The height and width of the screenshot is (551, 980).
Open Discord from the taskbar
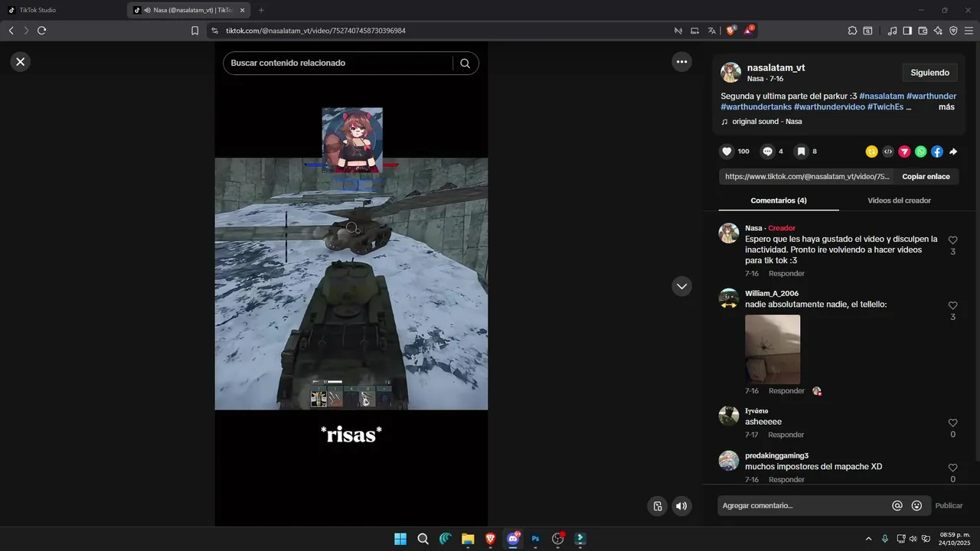point(513,539)
